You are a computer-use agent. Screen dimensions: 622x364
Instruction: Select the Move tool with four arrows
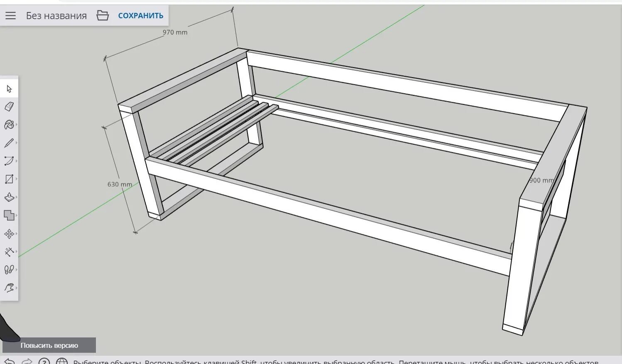(9, 234)
